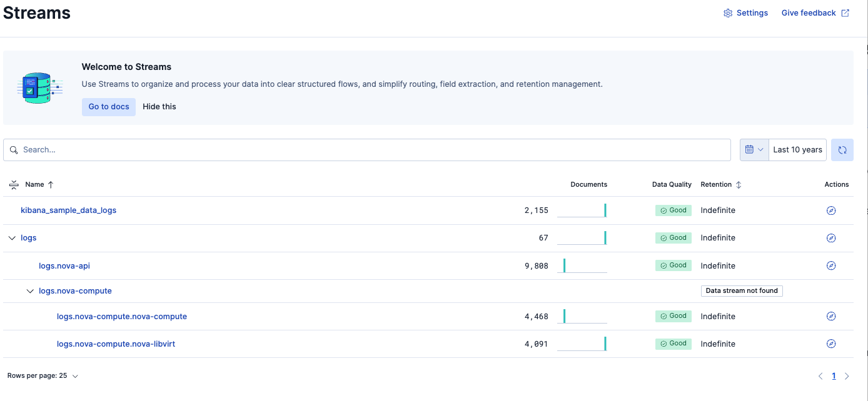868x401 pixels.
Task: Open the compass action for logs.nova-compute.nova-libvirt
Action: [x=830, y=344]
